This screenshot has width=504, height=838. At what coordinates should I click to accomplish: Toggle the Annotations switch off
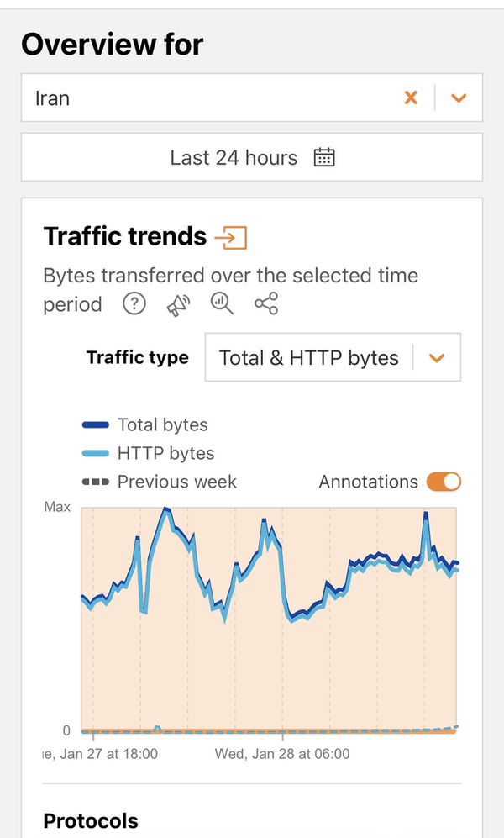click(444, 482)
